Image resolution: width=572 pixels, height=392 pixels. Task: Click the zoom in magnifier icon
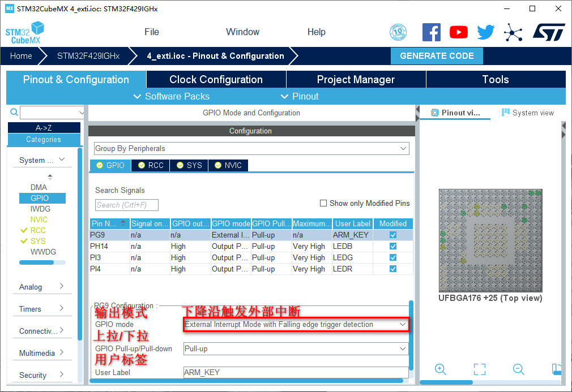pyautogui.click(x=441, y=369)
